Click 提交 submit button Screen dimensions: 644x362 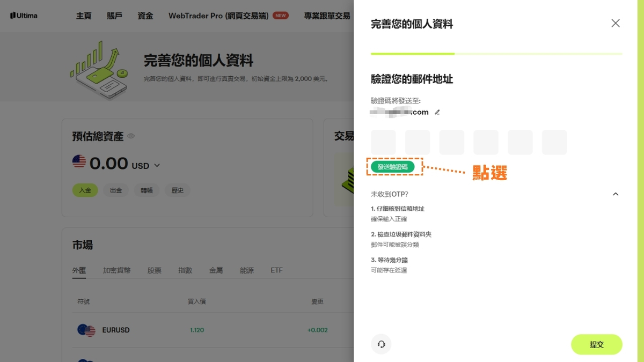click(597, 344)
